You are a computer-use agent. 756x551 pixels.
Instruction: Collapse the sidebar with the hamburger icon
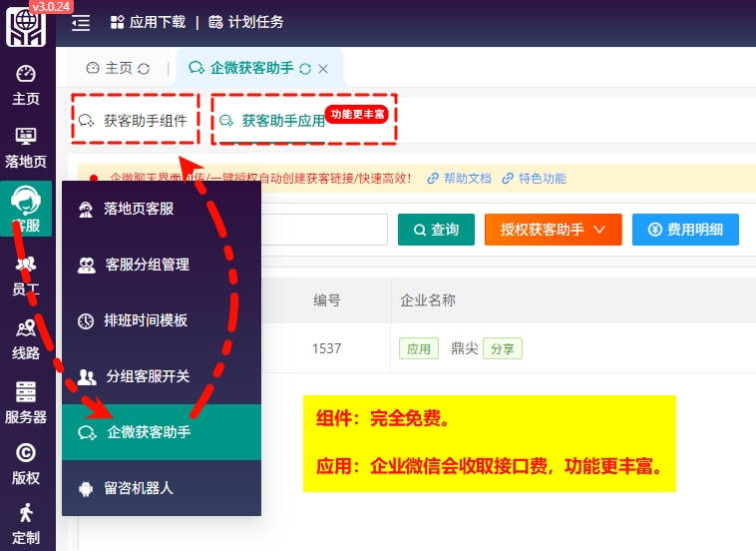point(81,22)
